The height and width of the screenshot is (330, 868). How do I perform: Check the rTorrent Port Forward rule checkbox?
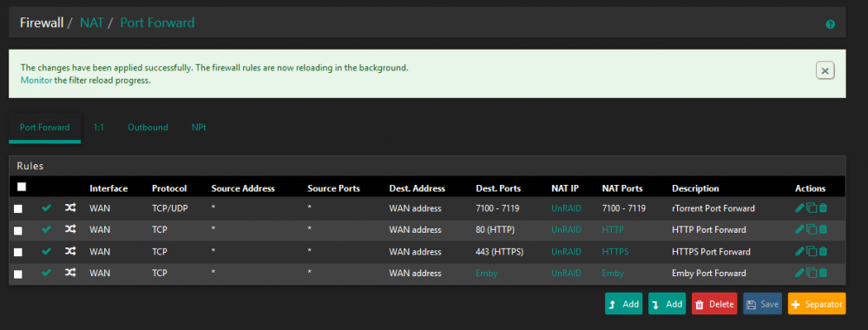click(x=18, y=208)
